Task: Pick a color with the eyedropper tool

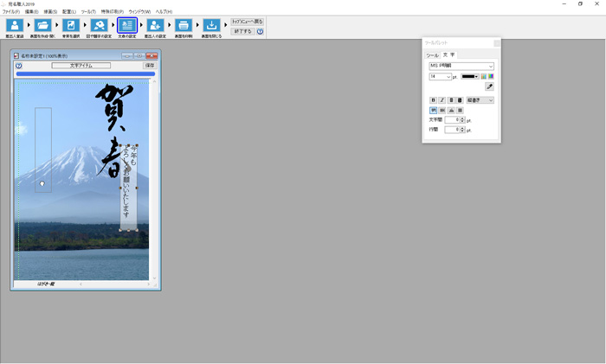Action: (x=489, y=87)
